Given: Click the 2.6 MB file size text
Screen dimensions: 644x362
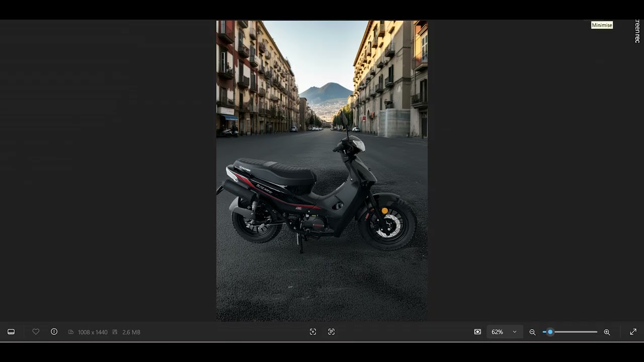Looking at the screenshot, I should pyautogui.click(x=131, y=332).
